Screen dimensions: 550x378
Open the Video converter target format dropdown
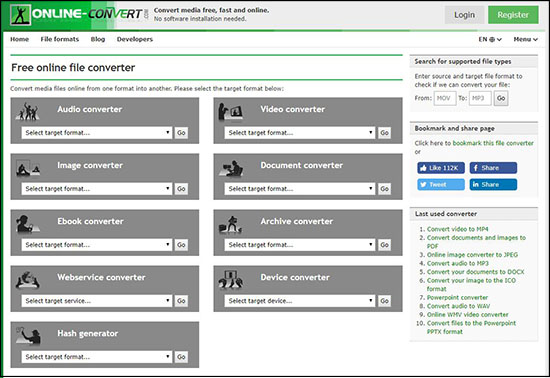point(300,133)
